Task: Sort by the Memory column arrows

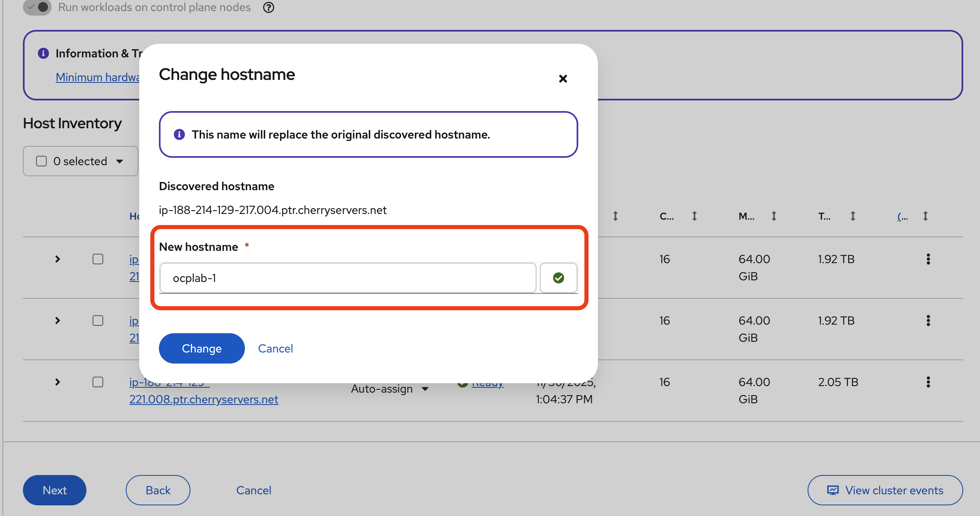Action: coord(774,216)
